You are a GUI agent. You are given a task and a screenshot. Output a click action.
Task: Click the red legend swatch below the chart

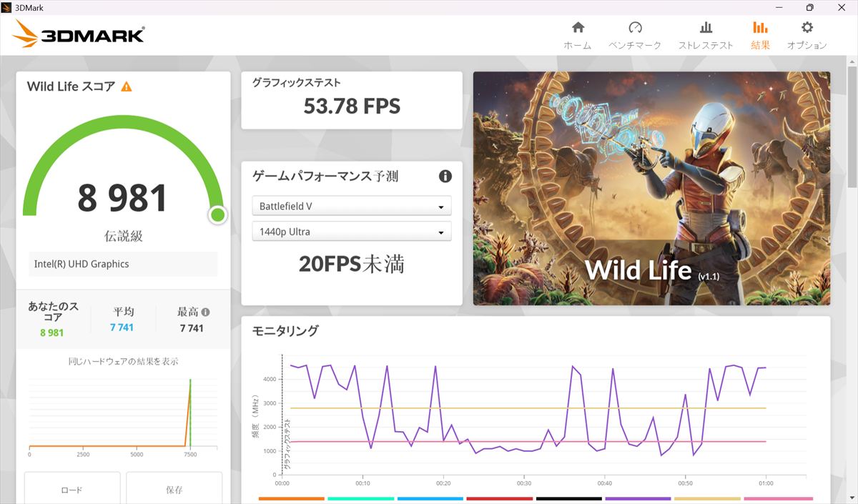[x=500, y=498]
